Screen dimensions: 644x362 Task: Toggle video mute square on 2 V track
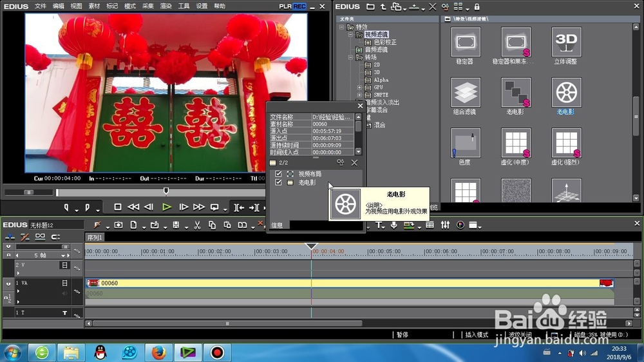tap(64, 265)
